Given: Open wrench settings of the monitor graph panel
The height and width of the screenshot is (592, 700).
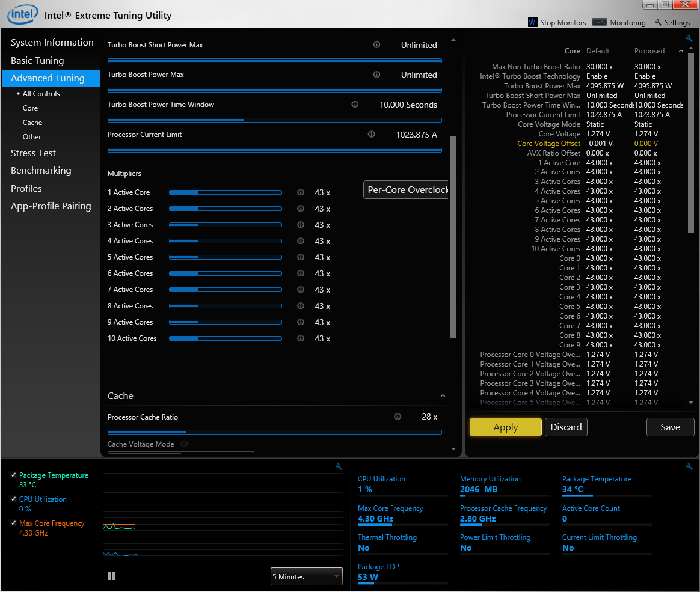Looking at the screenshot, I should click(339, 466).
